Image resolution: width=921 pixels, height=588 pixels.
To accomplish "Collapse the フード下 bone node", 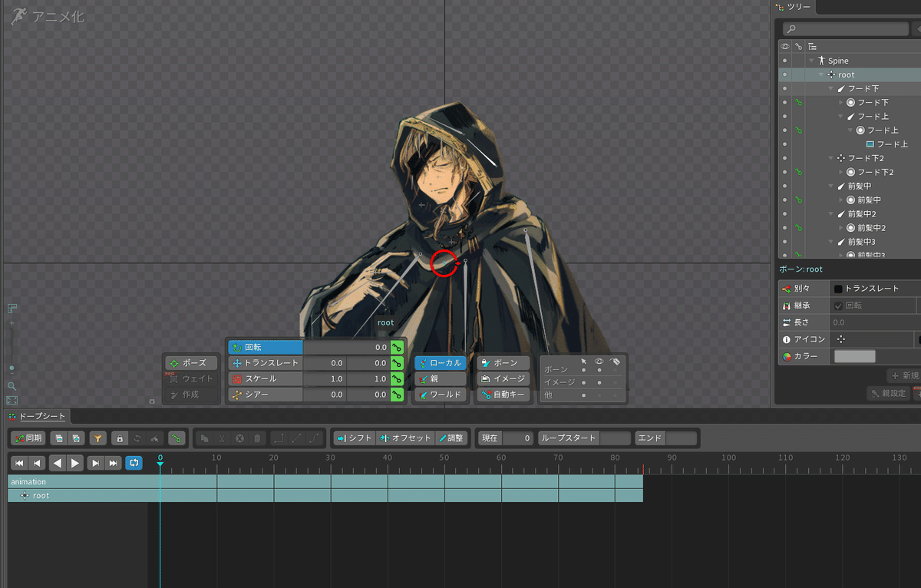I will pyautogui.click(x=831, y=88).
